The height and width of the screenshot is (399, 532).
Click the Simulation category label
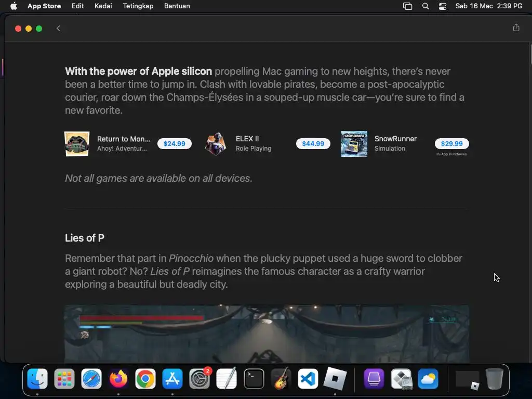click(390, 148)
